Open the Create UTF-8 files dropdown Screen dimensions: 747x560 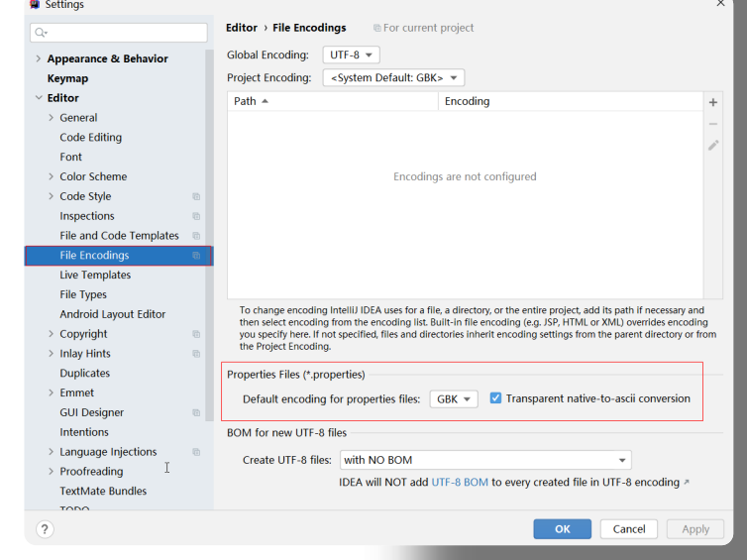(485, 460)
